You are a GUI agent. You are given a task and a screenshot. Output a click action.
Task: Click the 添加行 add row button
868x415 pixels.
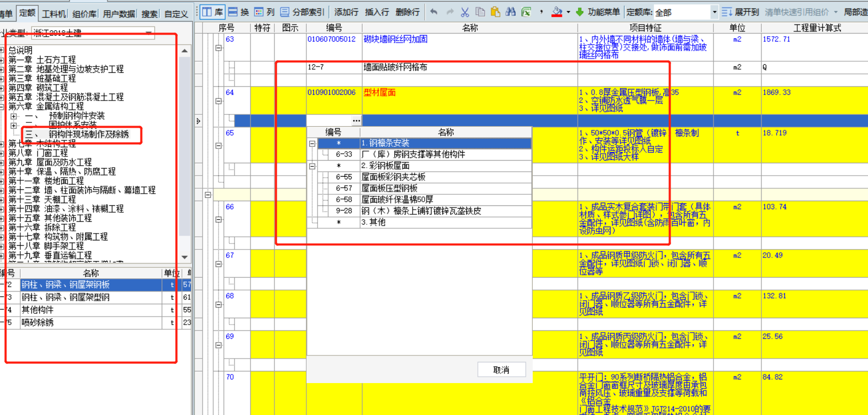click(346, 12)
